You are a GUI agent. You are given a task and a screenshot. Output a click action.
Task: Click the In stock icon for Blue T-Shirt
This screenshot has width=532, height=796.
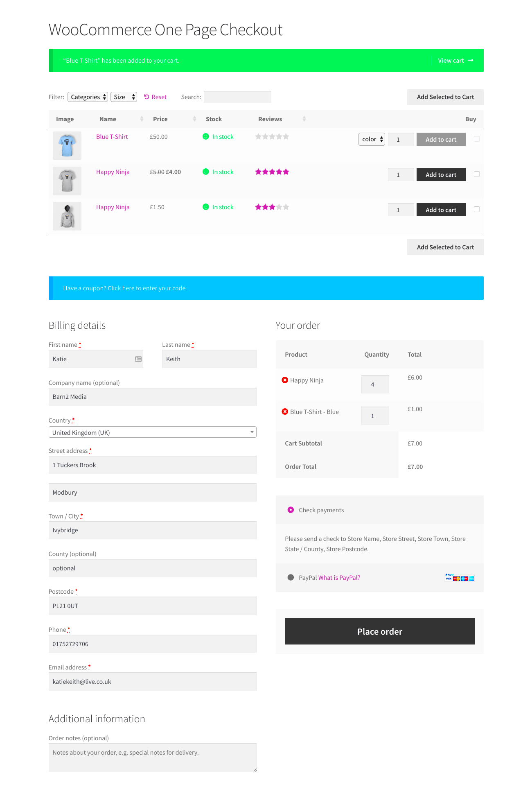206,136
